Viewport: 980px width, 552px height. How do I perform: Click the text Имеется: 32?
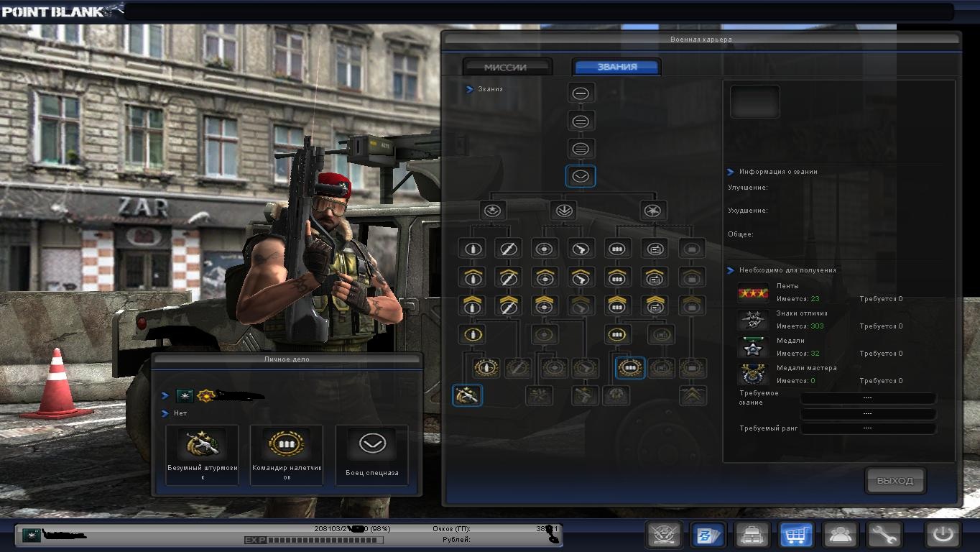pos(798,354)
